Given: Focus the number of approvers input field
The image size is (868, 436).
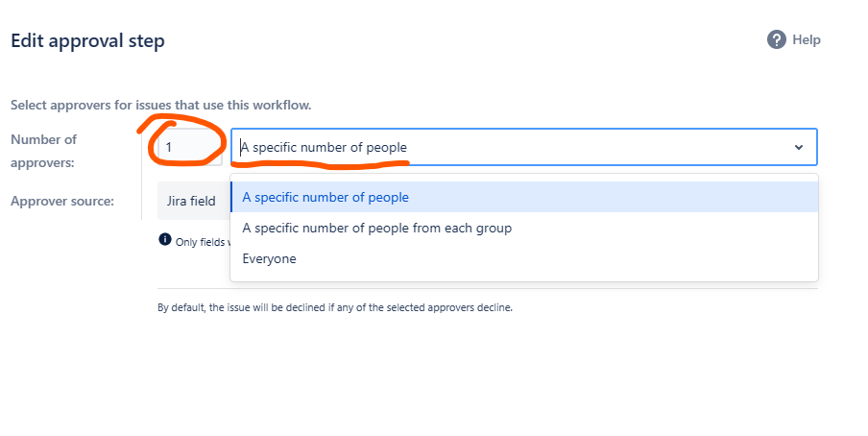Looking at the screenshot, I should pyautogui.click(x=190, y=147).
